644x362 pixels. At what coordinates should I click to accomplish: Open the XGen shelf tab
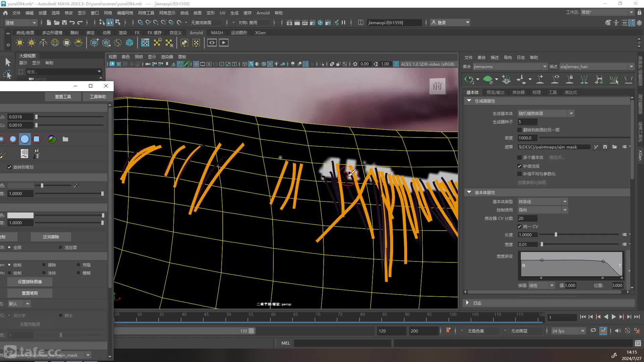click(260, 33)
